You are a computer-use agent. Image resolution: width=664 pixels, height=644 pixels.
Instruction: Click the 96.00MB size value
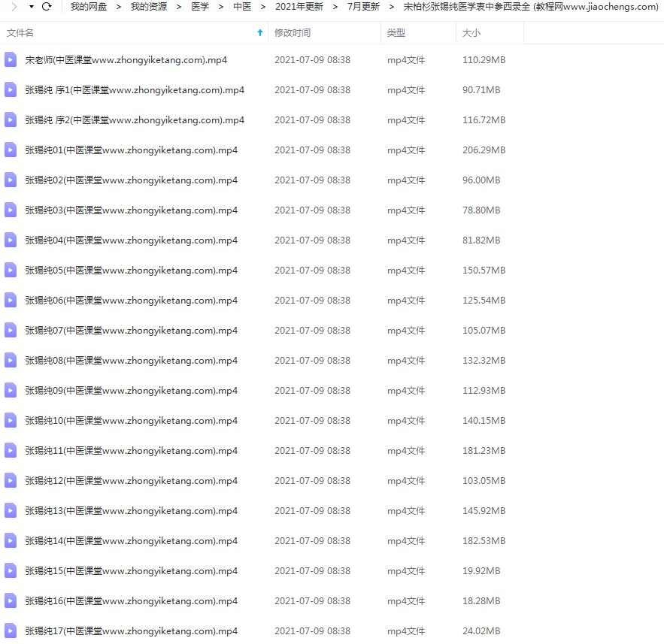pyautogui.click(x=481, y=180)
